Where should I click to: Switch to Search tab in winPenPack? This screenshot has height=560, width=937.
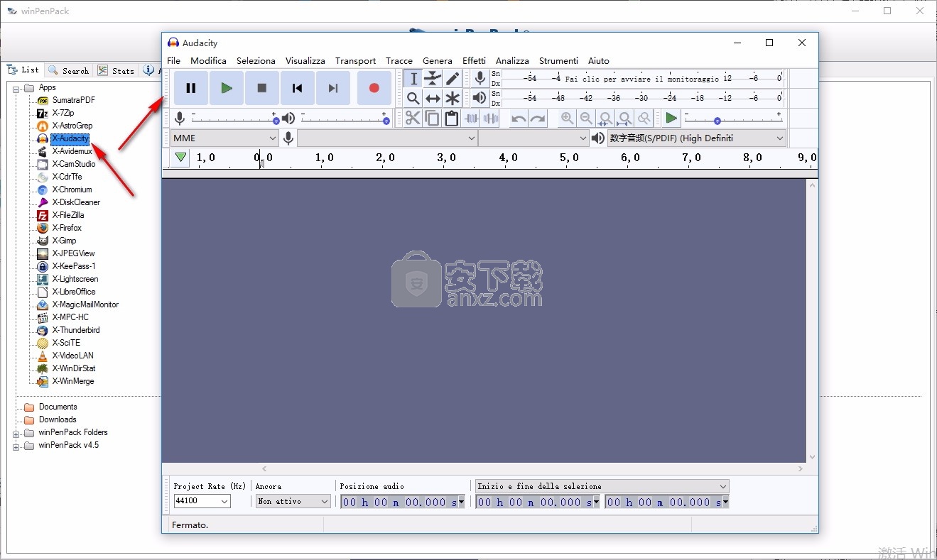69,70
